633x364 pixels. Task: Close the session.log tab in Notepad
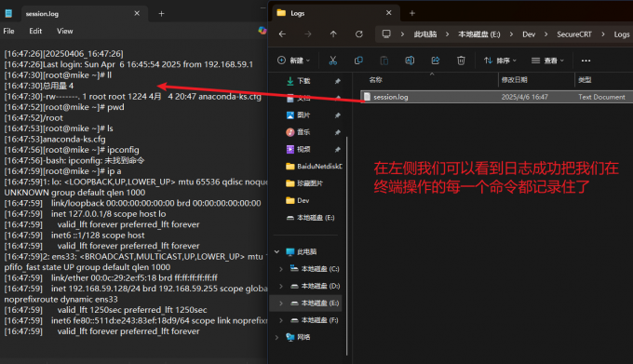tap(137, 13)
